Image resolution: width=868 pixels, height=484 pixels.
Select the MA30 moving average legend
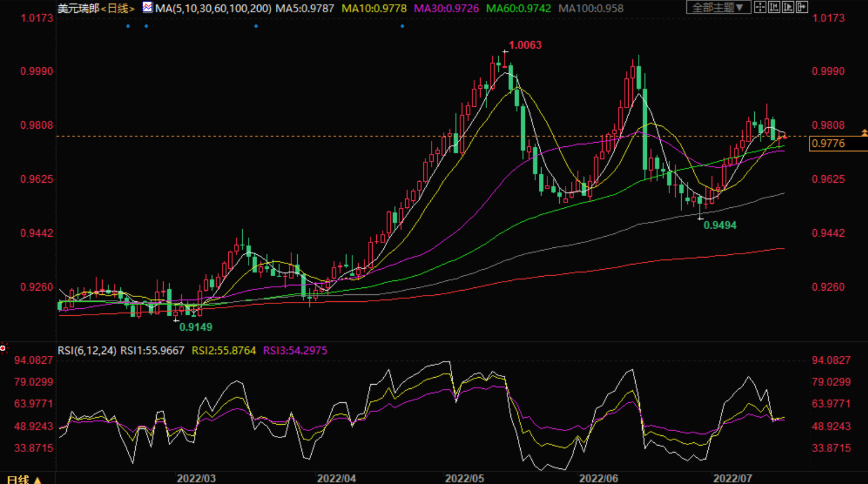coord(446,9)
